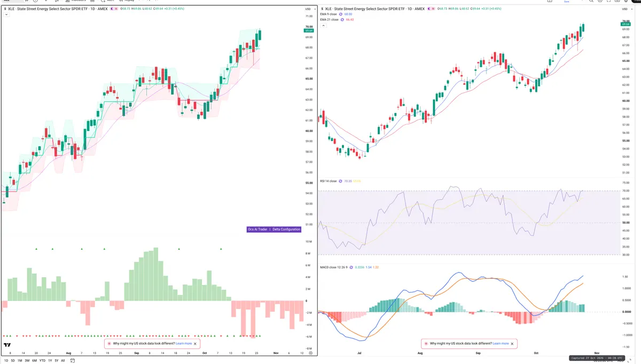Click the RSI value 70.35 in legend
Viewport: 641px width, 364px height.
pos(348,181)
